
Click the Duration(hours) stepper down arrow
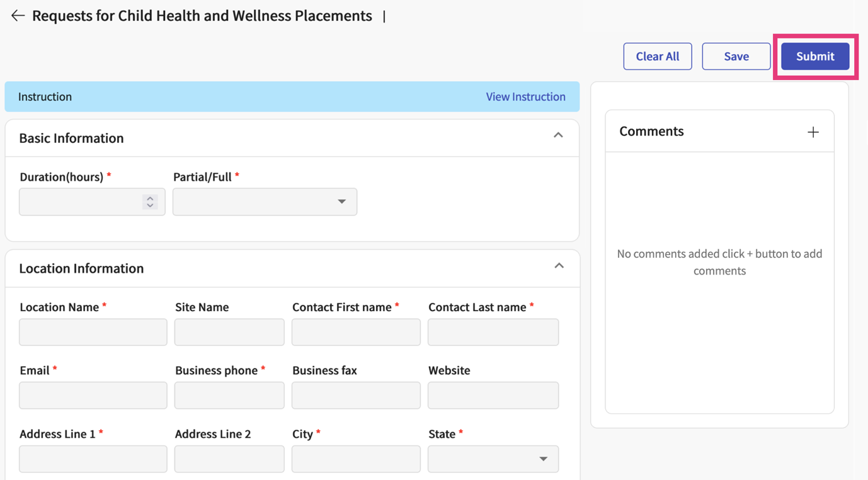pyautogui.click(x=150, y=205)
